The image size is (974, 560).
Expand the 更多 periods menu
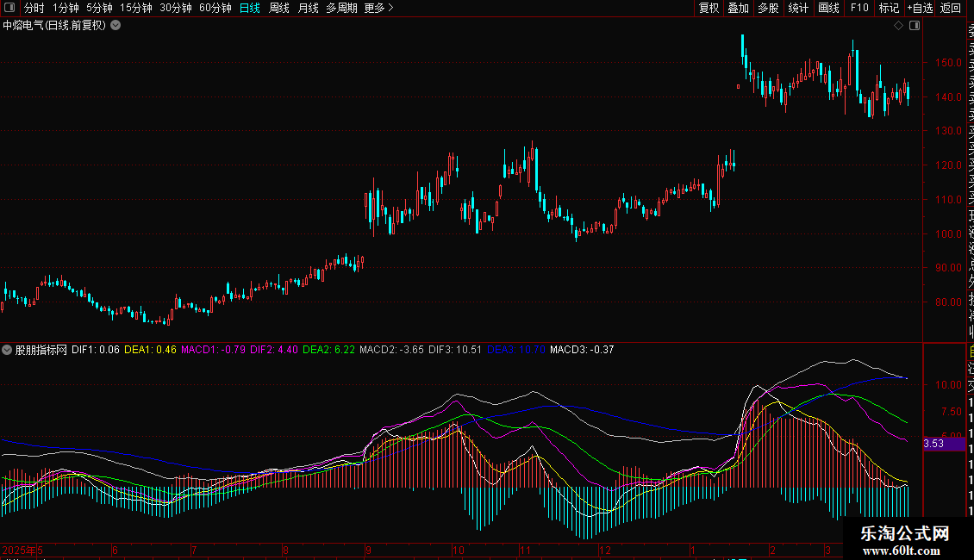pos(379,8)
